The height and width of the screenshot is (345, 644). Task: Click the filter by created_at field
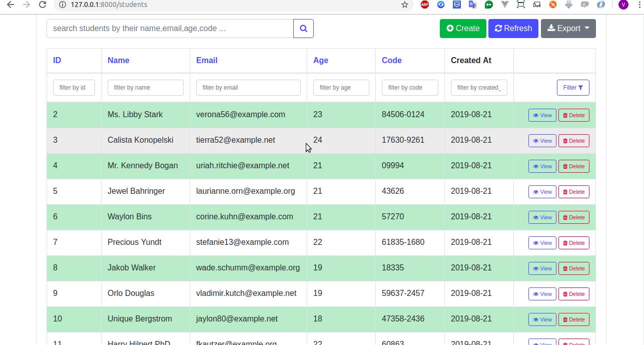(x=479, y=88)
